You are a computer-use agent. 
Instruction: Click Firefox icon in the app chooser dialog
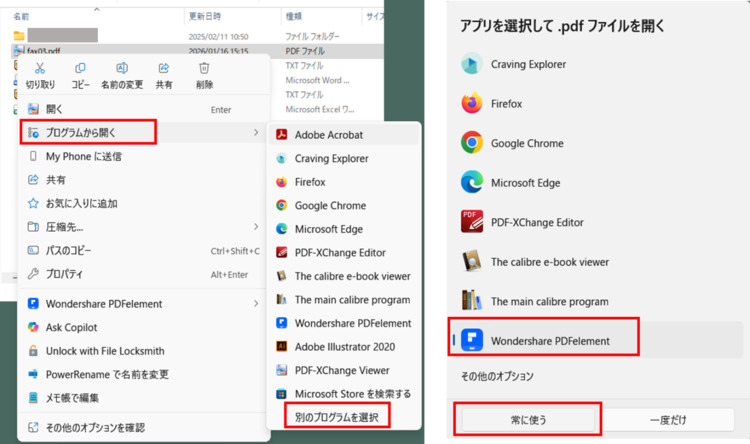point(472,103)
